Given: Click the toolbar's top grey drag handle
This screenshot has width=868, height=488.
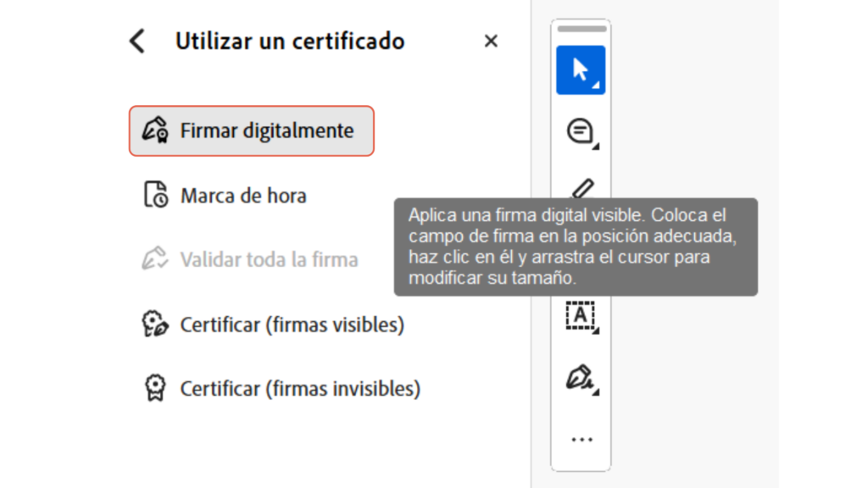Looking at the screenshot, I should coord(581,30).
